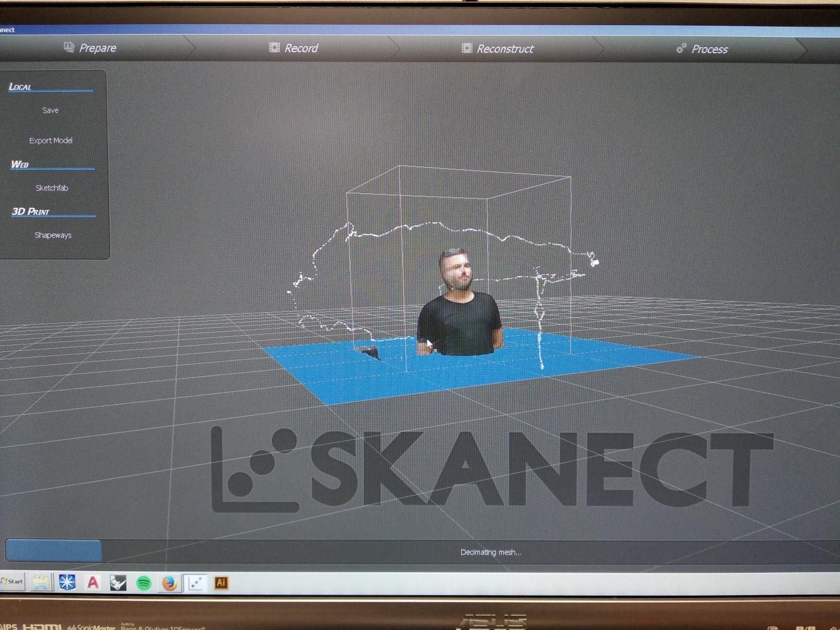Switch to the Record tab
The height and width of the screenshot is (630, 840).
pos(293,48)
